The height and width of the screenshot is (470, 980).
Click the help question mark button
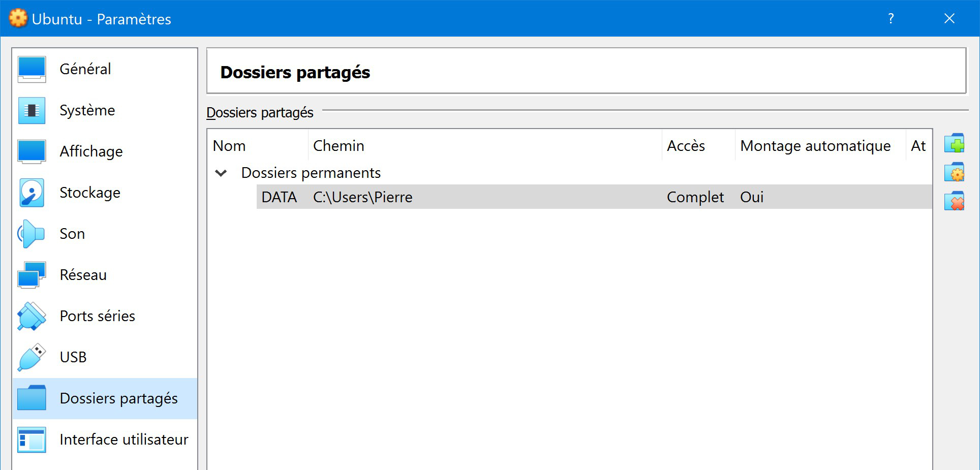[891, 18]
